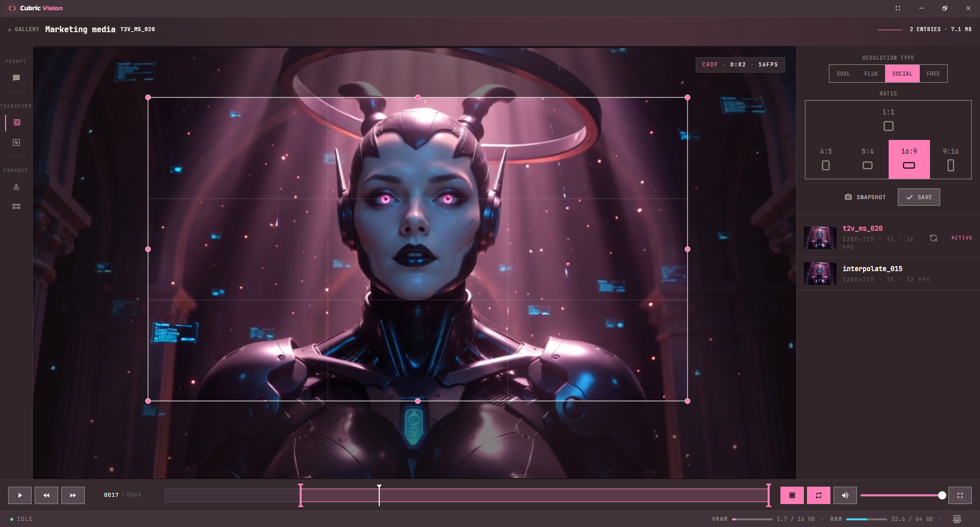980x527 pixels.
Task: Click the bottom-center crop edge handle
Action: pos(418,401)
